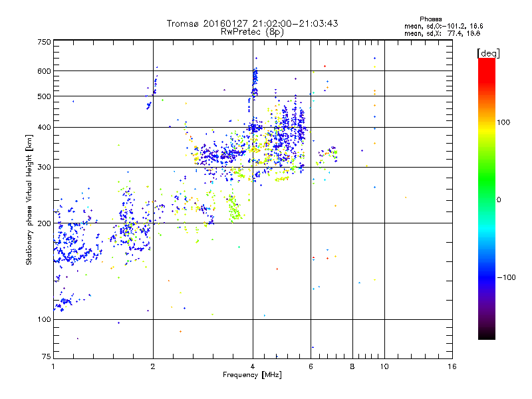Click the x-axis tick label '4'
This screenshot has width=532, height=399.
[253, 366]
